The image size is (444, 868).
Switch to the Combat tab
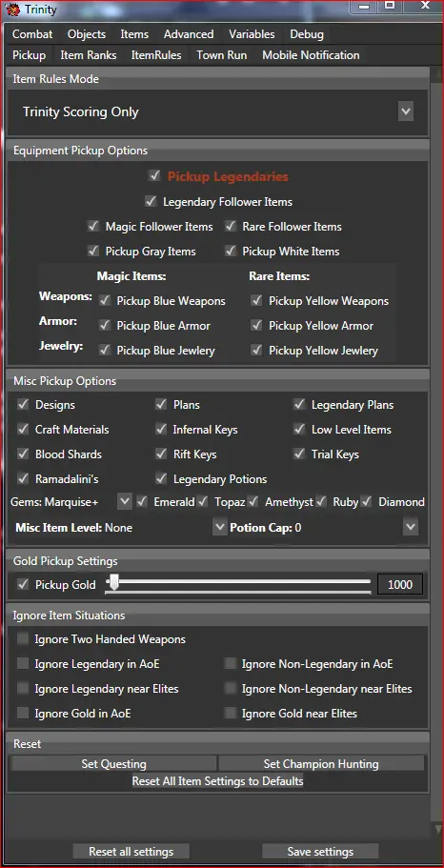[32, 33]
